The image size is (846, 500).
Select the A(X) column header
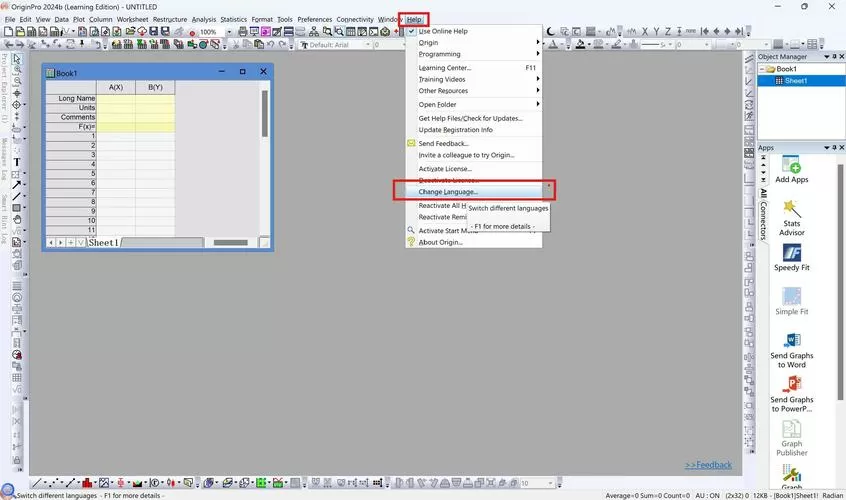click(x=115, y=87)
